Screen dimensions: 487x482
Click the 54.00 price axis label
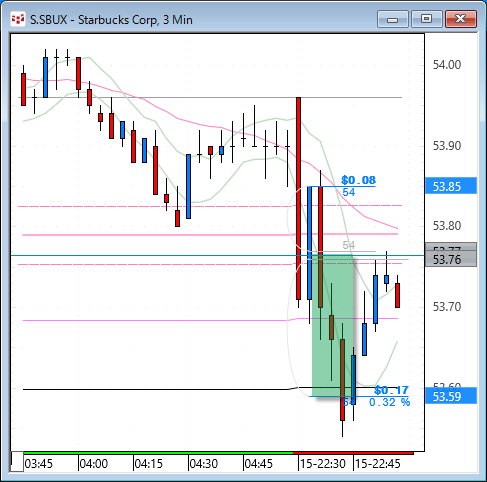click(x=447, y=65)
